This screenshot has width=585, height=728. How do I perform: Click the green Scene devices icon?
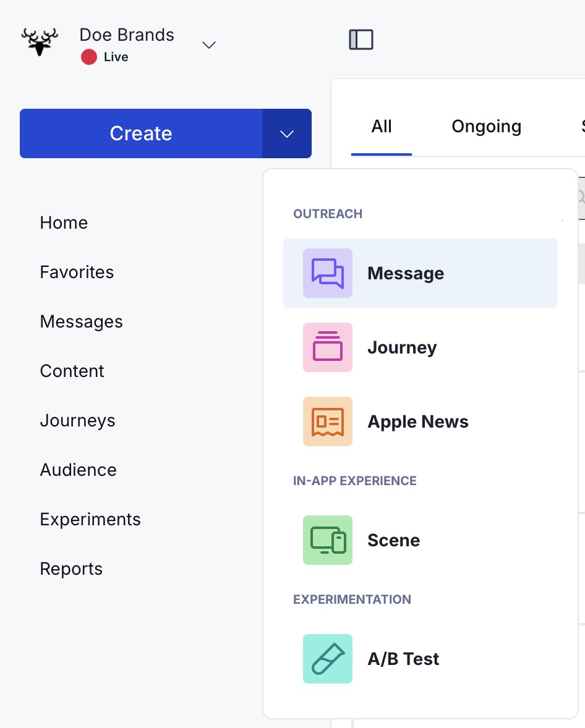click(328, 540)
